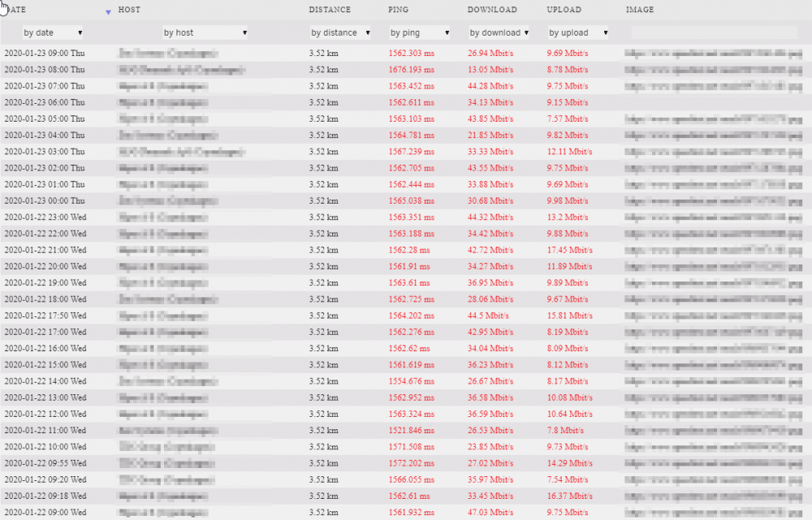812x520 pixels.
Task: Click ping value 1567.239 ms
Action: coord(411,152)
